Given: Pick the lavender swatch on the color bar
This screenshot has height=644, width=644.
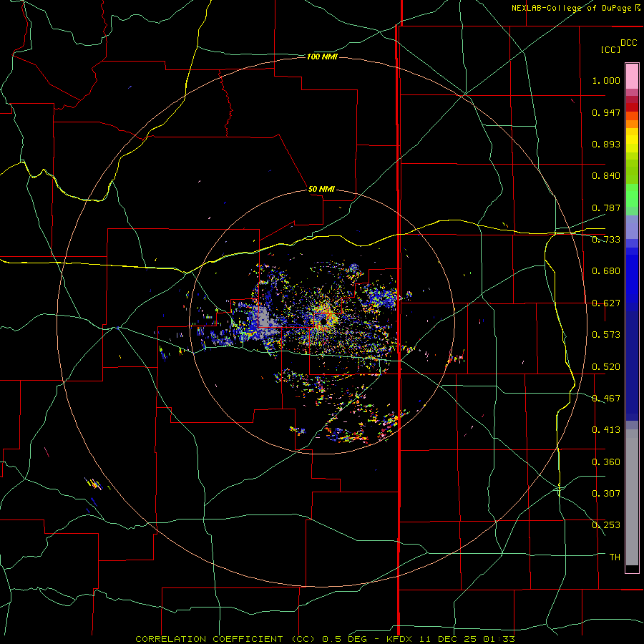Looking at the screenshot, I should 632,227.
